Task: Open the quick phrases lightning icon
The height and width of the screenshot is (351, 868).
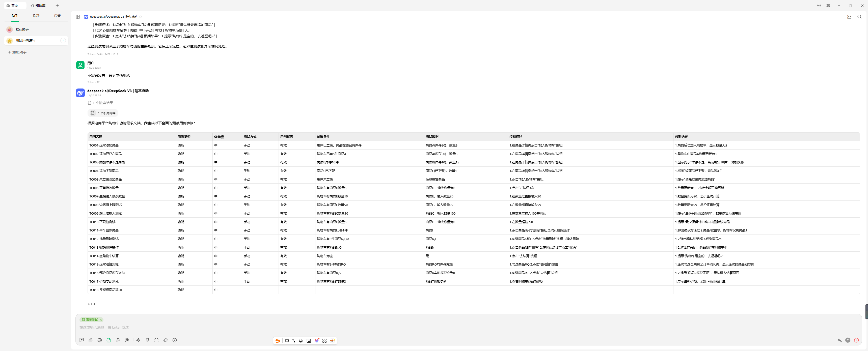Action: point(138,340)
